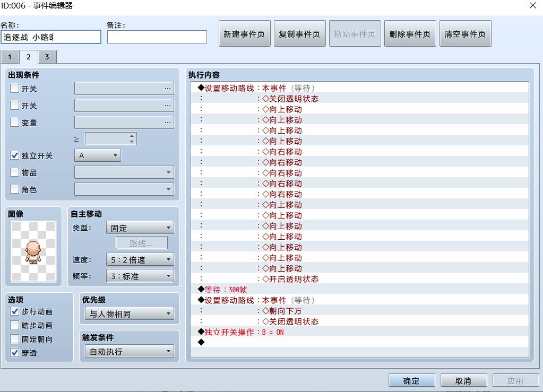The image size is (543, 392).
Task: Open first 开关 selector ellipsis field
Action: (x=124, y=88)
